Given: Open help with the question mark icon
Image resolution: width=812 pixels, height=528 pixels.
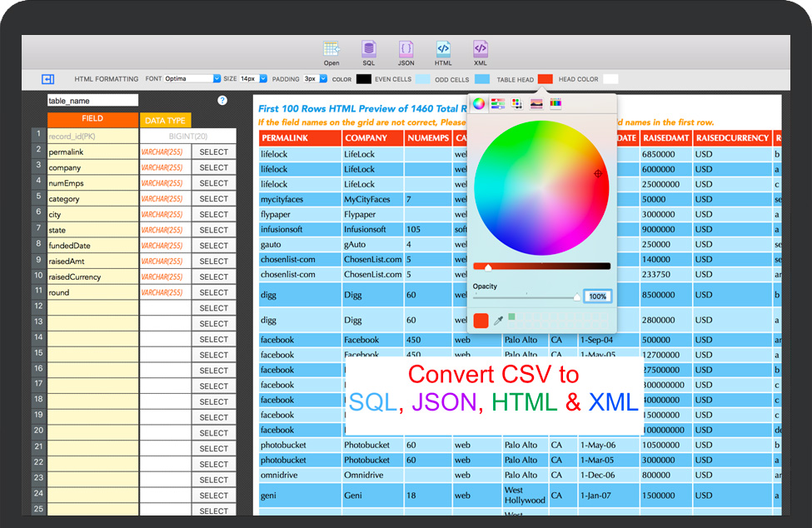Looking at the screenshot, I should 222,100.
